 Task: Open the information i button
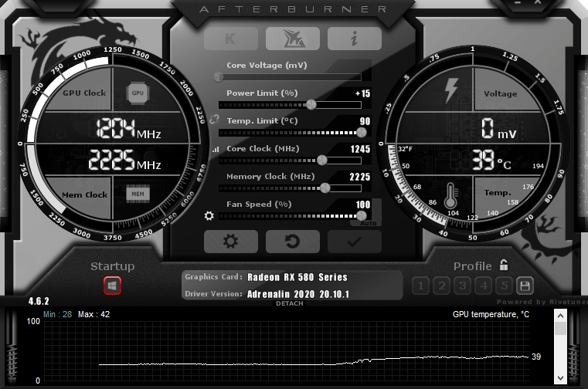click(x=355, y=39)
